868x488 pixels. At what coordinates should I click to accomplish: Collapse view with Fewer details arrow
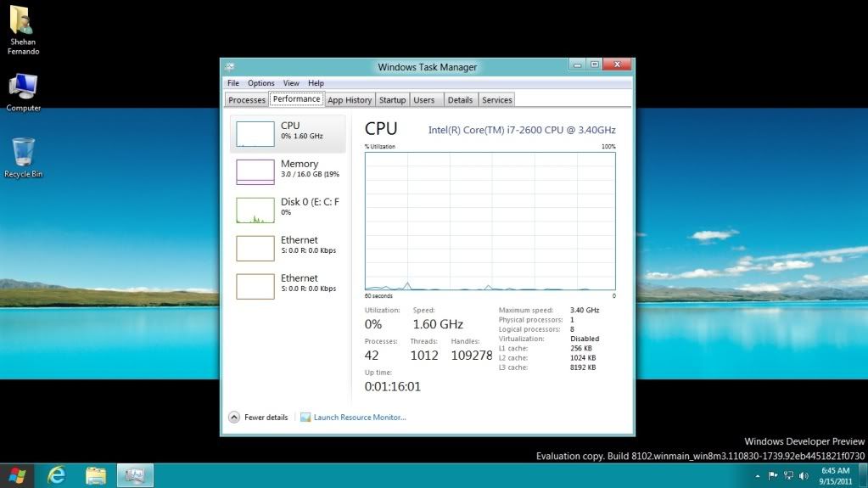coord(234,417)
